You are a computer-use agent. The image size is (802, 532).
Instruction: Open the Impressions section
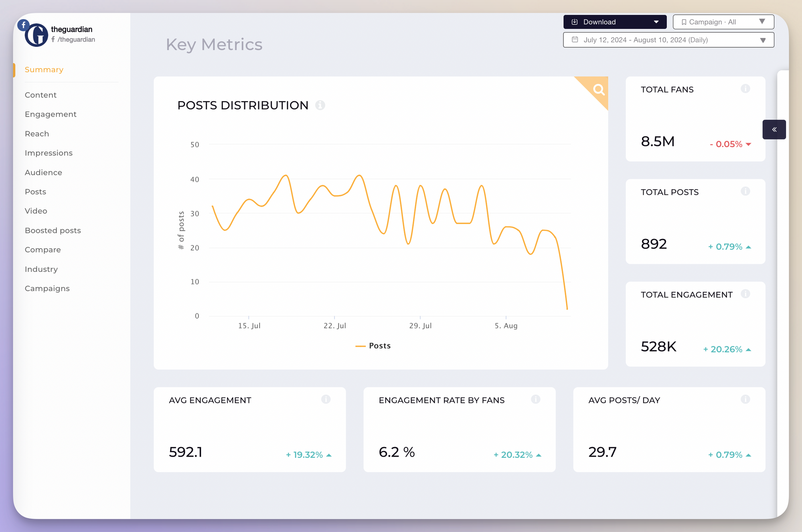[49, 153]
